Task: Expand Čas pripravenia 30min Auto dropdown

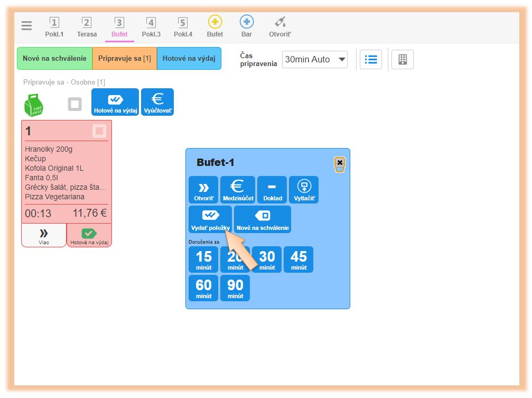Action: point(315,60)
